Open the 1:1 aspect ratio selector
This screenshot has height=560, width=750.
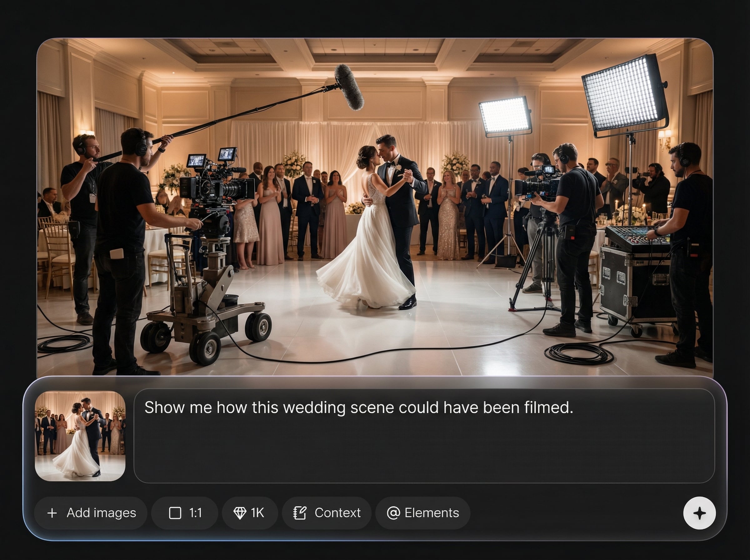(x=195, y=513)
